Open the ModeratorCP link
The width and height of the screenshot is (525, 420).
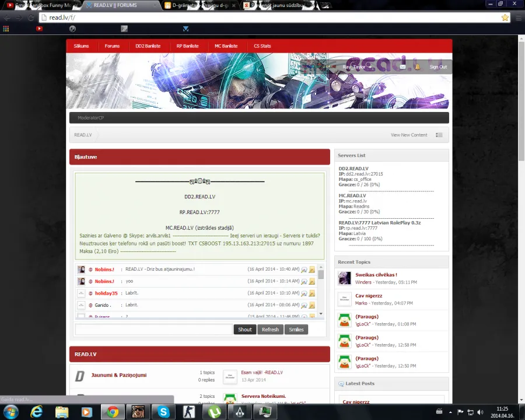[x=91, y=118]
